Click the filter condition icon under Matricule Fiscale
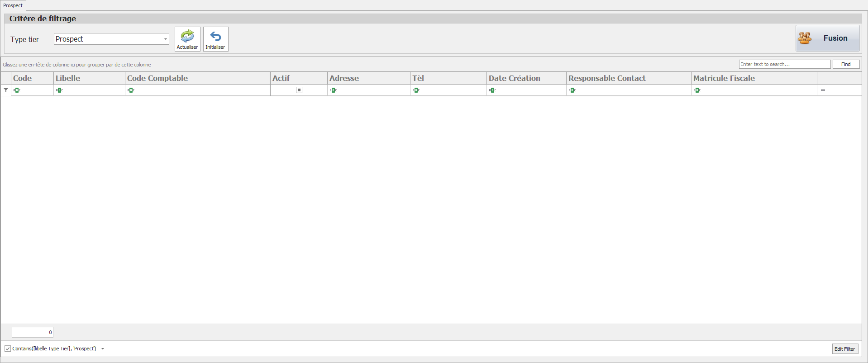868x363 pixels. pyautogui.click(x=697, y=90)
